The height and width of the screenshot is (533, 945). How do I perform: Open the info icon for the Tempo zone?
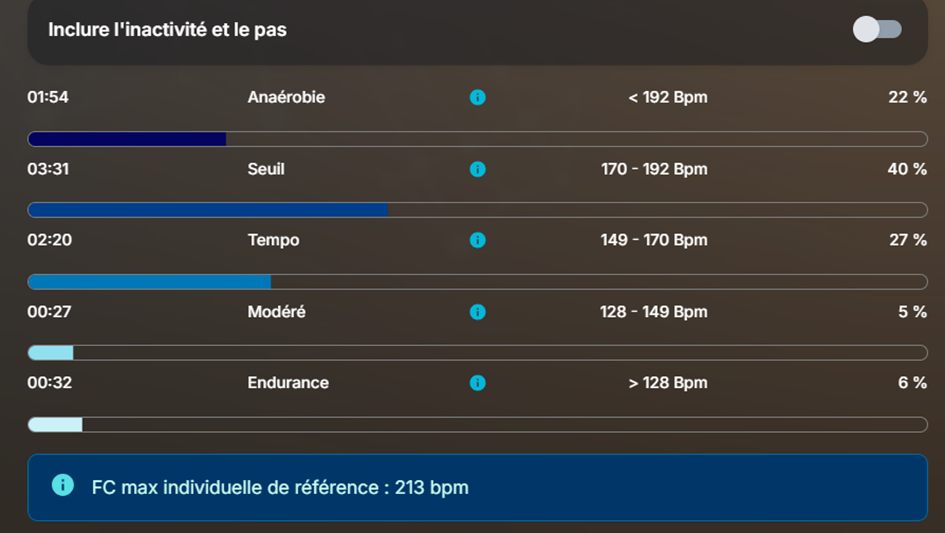pos(477,240)
